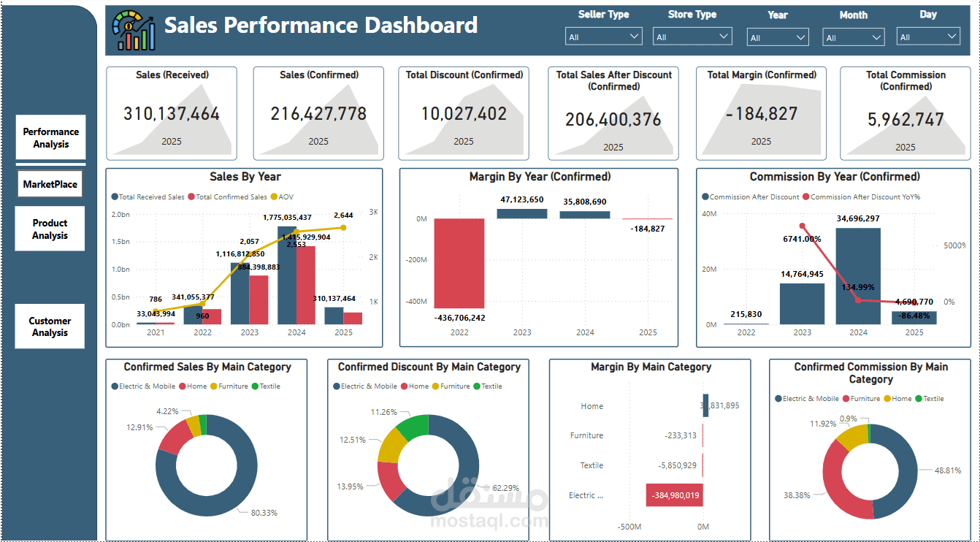This screenshot has height=542, width=980.
Task: Open the Year filter dropdown
Action: click(x=777, y=36)
